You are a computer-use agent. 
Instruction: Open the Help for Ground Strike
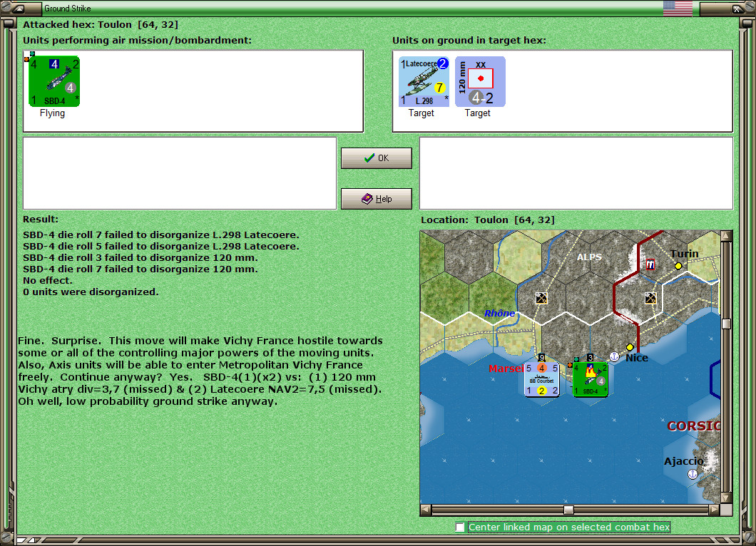click(x=377, y=199)
